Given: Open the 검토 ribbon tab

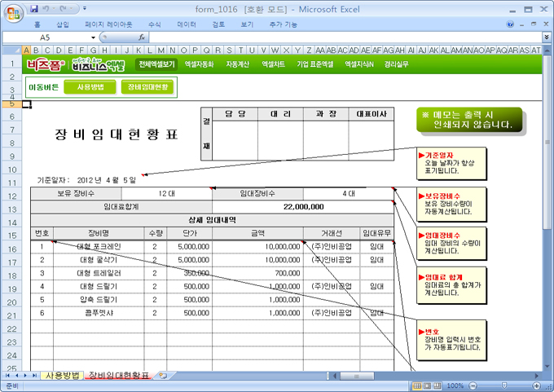Looking at the screenshot, I should 218,24.
